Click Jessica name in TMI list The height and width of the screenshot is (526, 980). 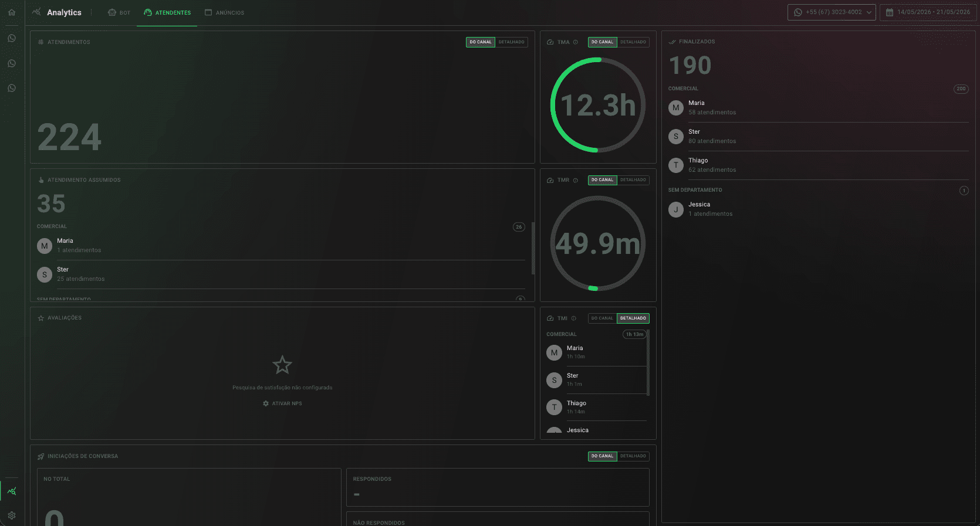coord(577,430)
